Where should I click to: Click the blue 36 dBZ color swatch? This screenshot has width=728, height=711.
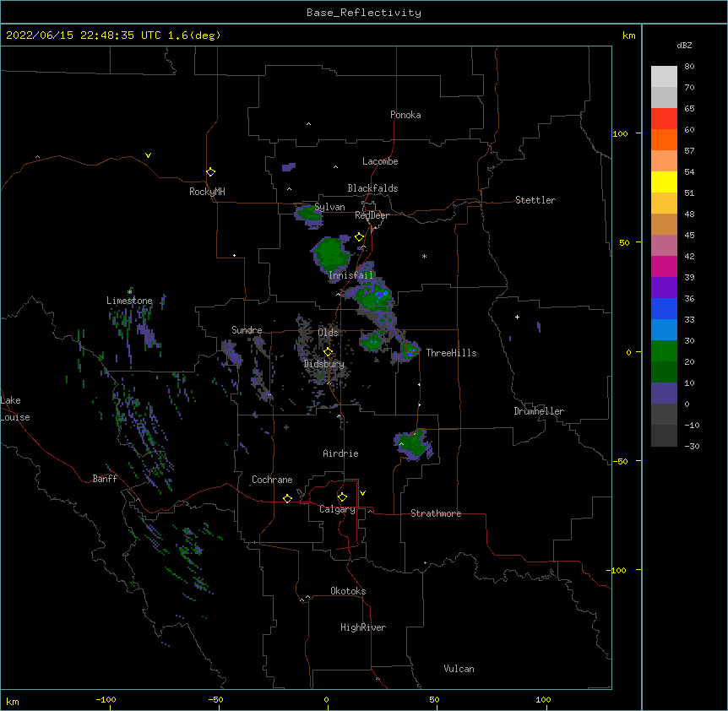[664, 308]
